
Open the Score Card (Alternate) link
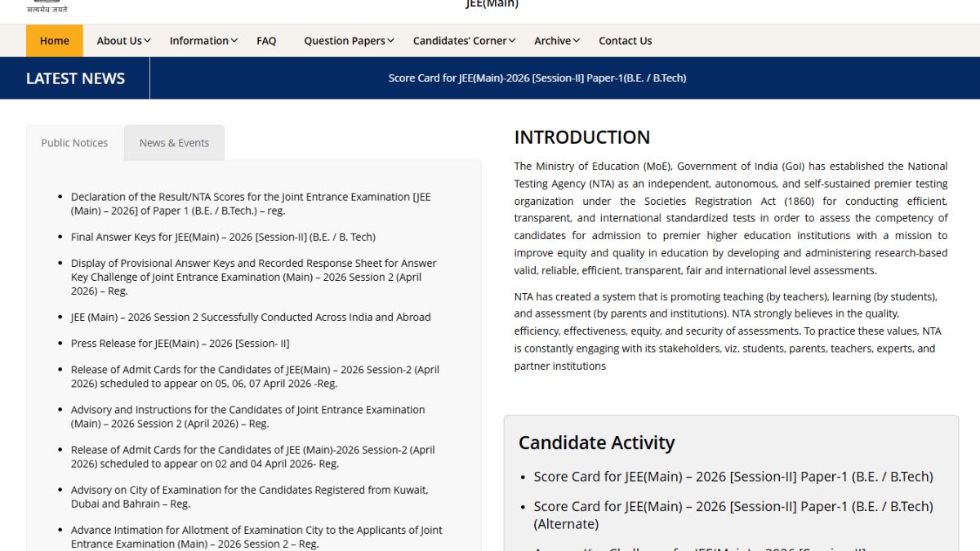click(x=733, y=514)
